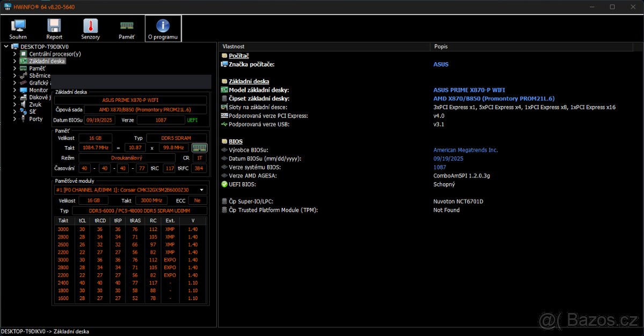Screen dimensions: 644x336
Task: Click the Popis column header
Action: pos(441,47)
